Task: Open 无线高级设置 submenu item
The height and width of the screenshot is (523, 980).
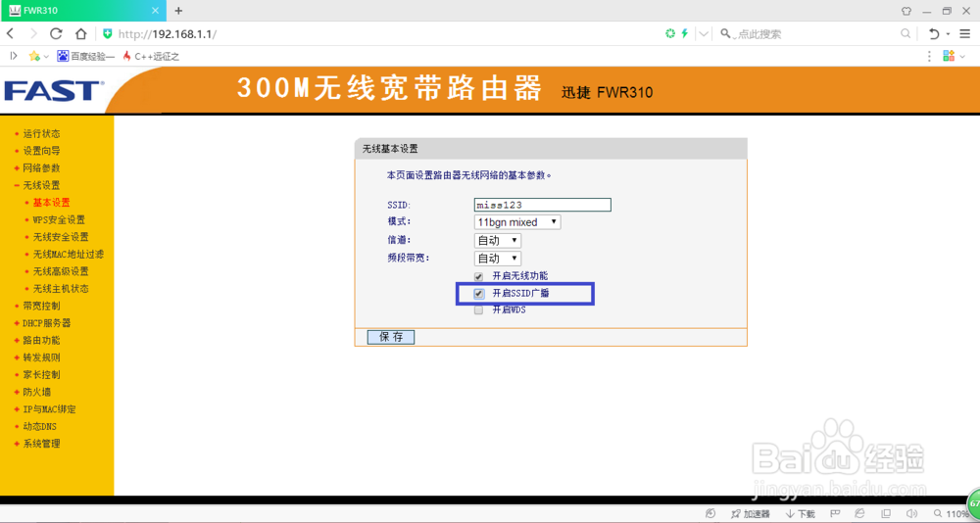Action: coord(61,271)
